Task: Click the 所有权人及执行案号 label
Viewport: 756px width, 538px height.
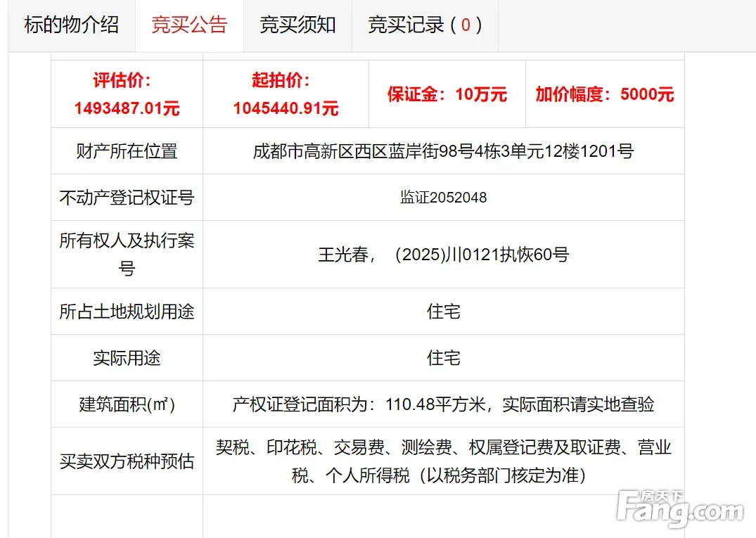Action: coord(127,254)
